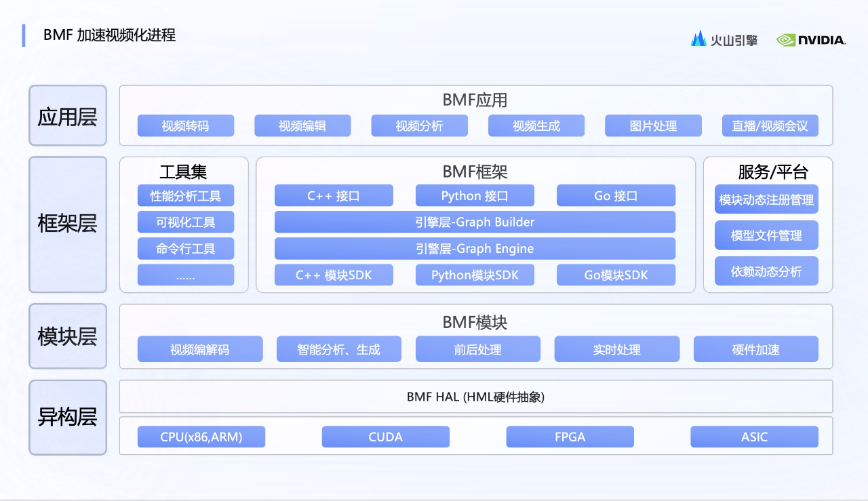
Task: Click the 依赖动态分析 box
Action: coord(766,271)
